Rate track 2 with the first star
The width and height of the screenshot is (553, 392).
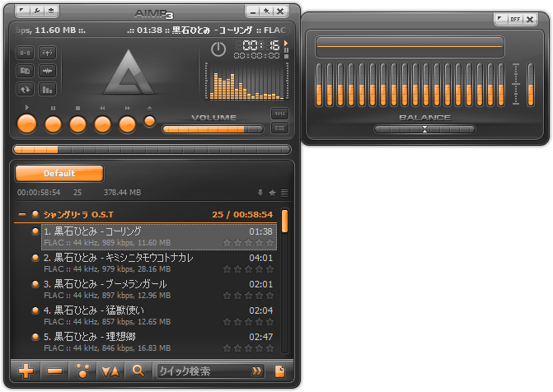(227, 269)
